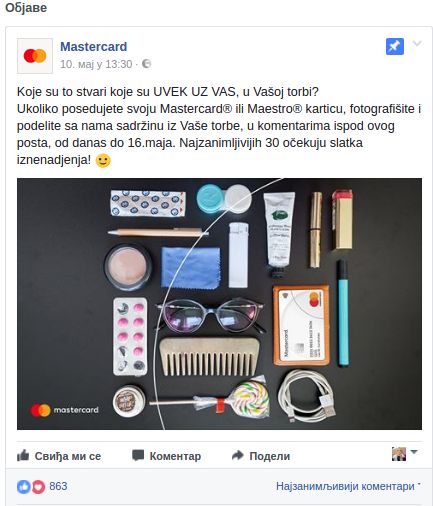Click the Коментар button
This screenshot has height=506, width=433.
[167, 456]
